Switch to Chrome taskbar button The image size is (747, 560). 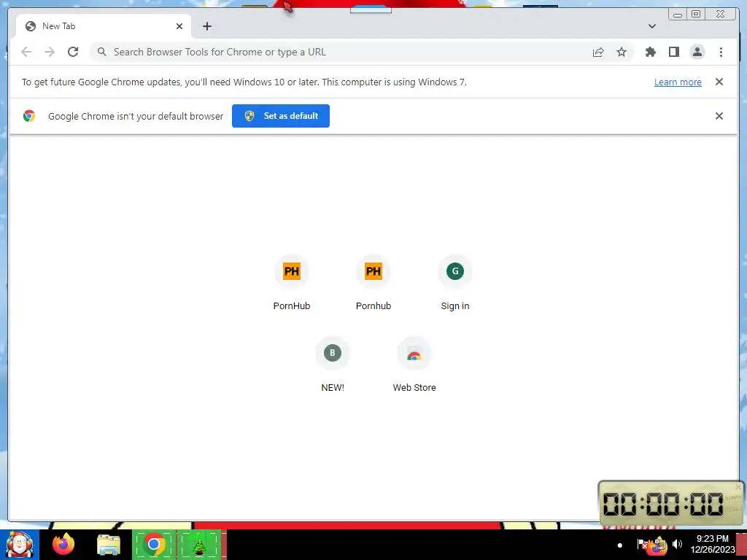coord(154,545)
